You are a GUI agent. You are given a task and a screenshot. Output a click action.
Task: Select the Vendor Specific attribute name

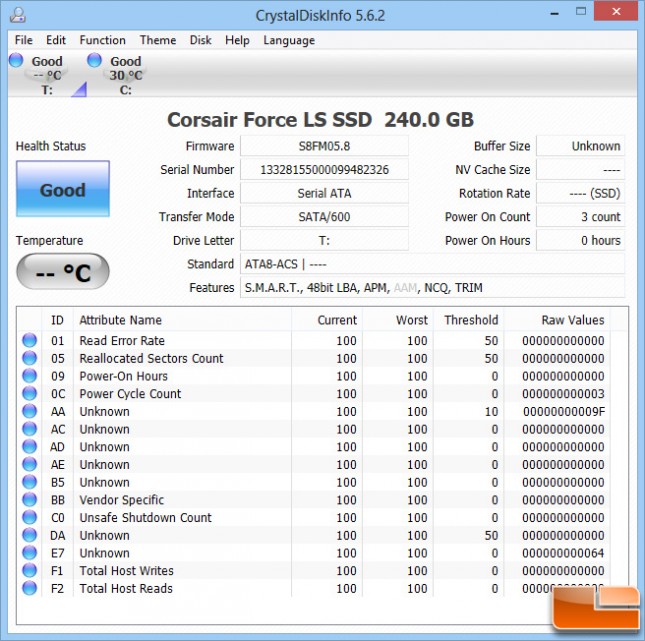coord(121,500)
